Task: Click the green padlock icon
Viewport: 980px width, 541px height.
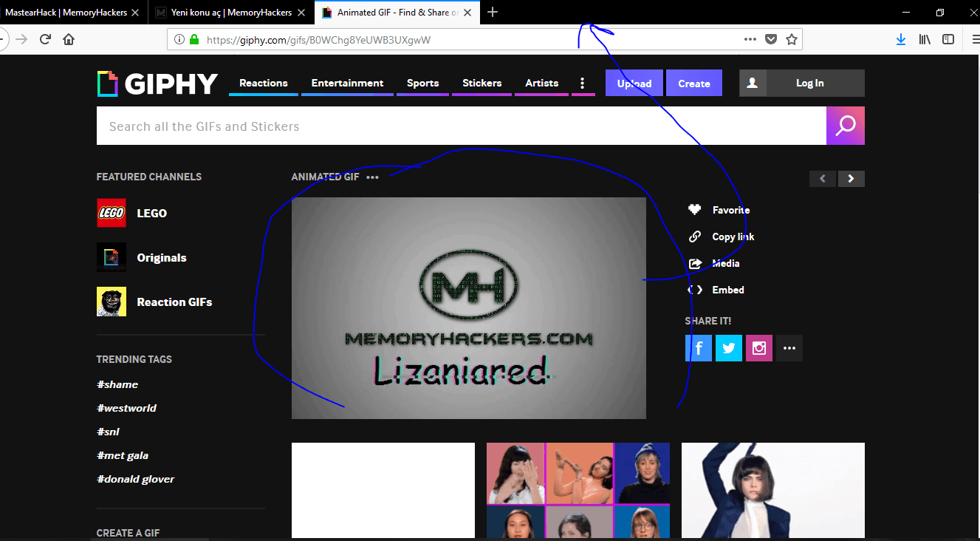Action: coord(195,40)
